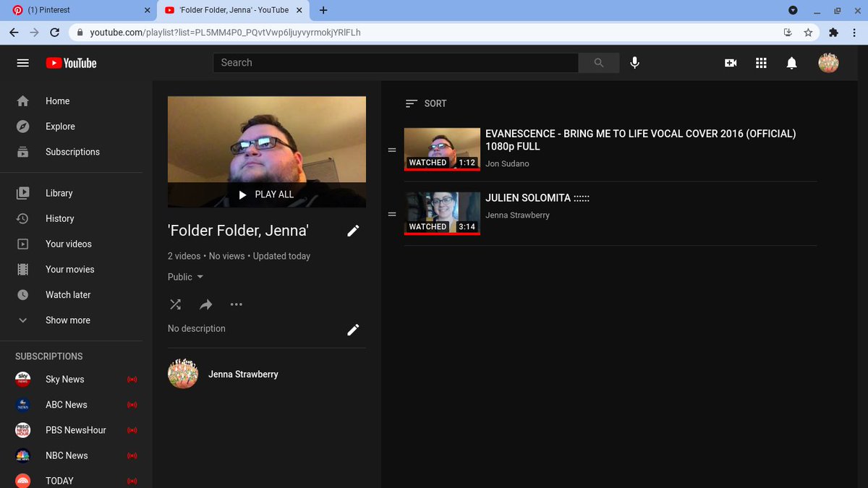Close the Pinterest tab

[148, 10]
